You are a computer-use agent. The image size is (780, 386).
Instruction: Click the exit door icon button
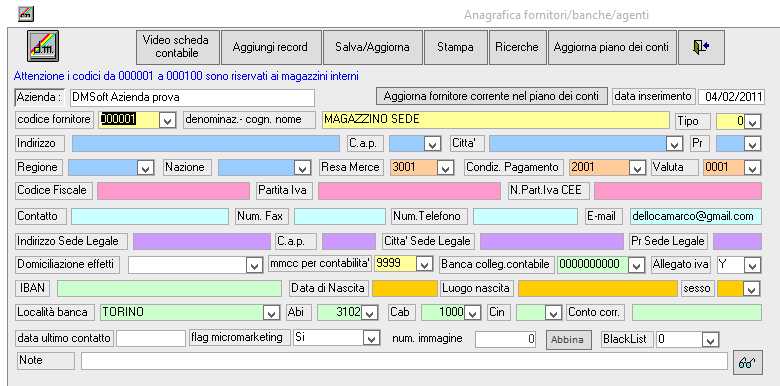(x=701, y=47)
